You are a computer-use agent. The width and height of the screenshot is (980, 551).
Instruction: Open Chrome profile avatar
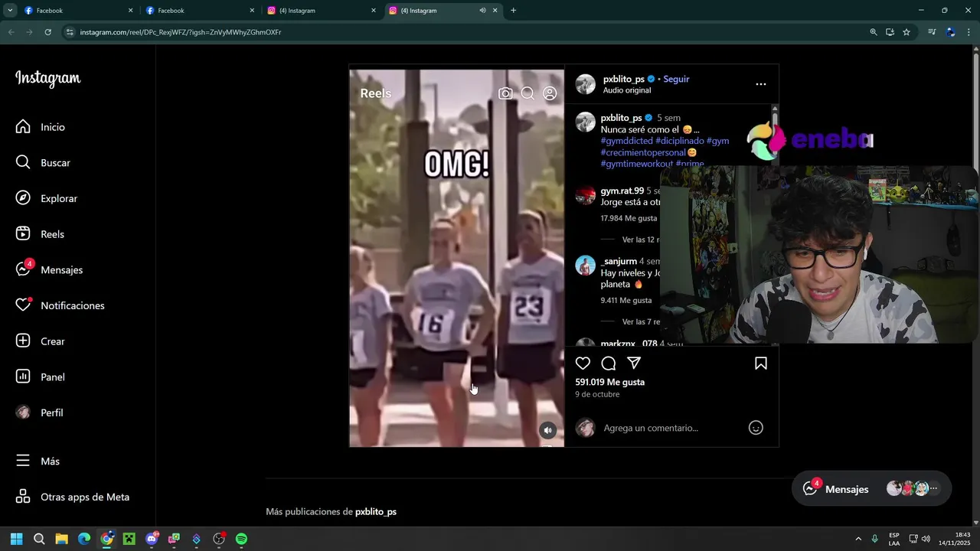950,32
